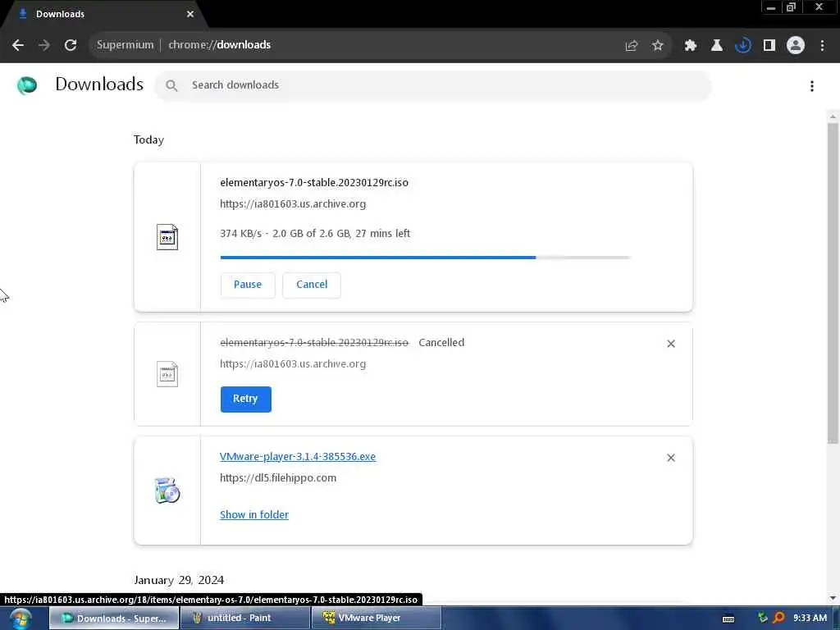This screenshot has height=630, width=840.
Task: Minimize the Supermium window
Action: [x=771, y=7]
